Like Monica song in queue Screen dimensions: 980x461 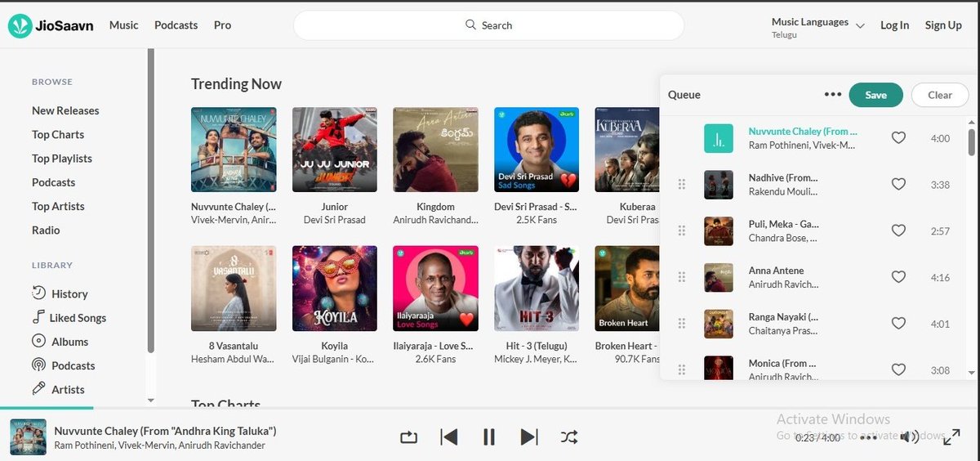pos(898,370)
